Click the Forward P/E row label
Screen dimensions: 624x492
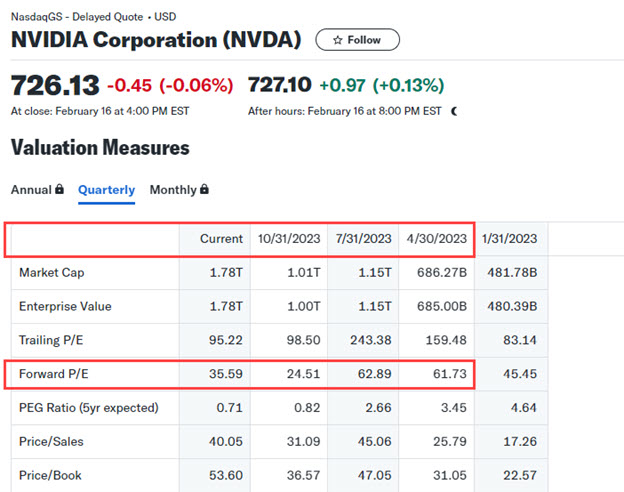[x=54, y=374]
